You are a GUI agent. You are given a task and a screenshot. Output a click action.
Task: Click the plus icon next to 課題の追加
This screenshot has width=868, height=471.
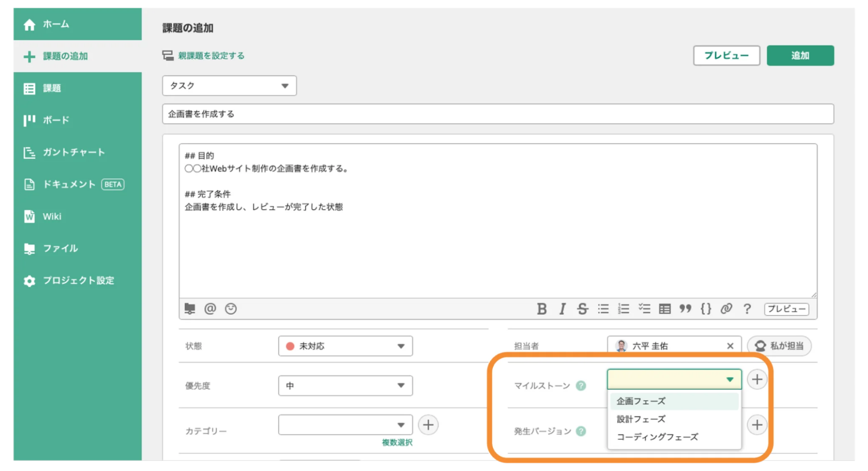pos(29,56)
